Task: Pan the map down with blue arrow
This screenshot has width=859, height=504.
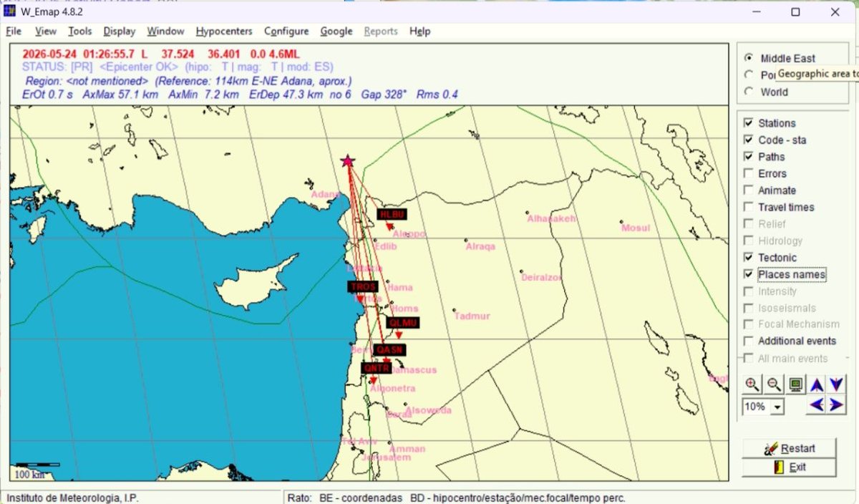Action: pyautogui.click(x=835, y=384)
